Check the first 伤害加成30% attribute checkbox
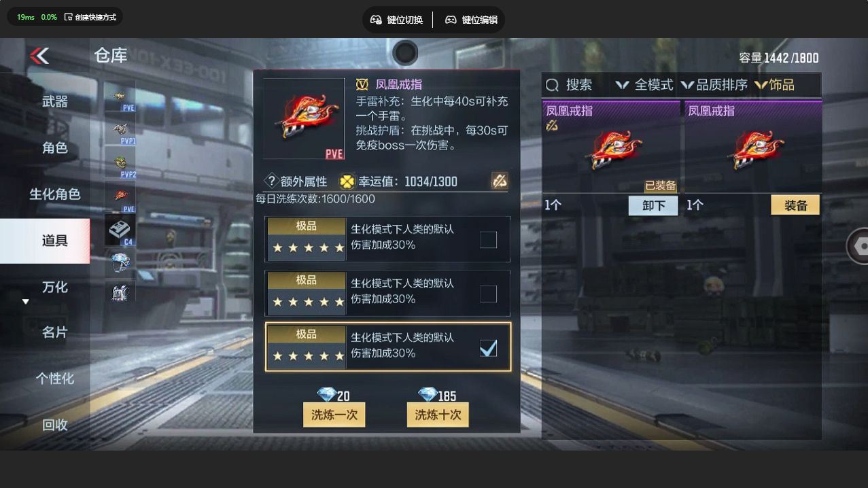This screenshot has width=868, height=488. tap(488, 239)
